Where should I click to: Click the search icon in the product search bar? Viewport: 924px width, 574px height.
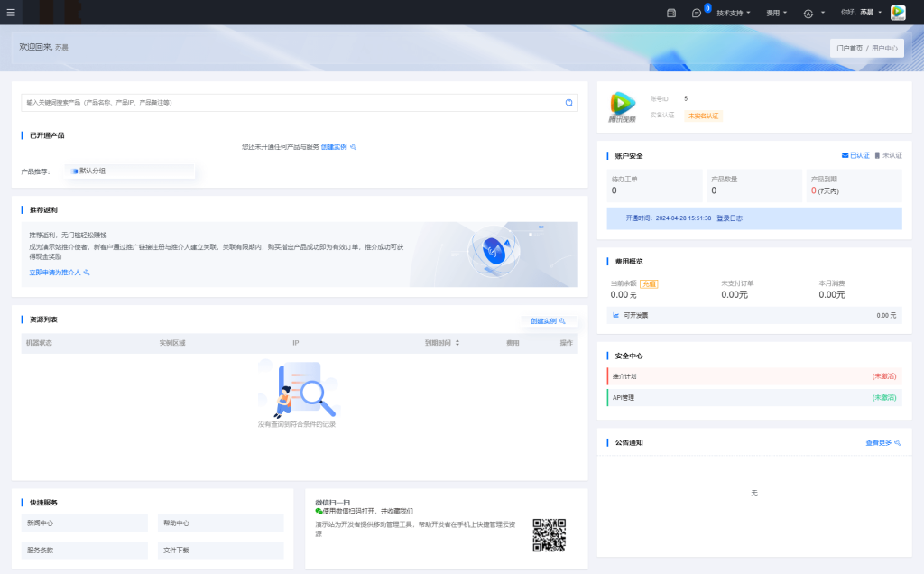click(x=569, y=102)
